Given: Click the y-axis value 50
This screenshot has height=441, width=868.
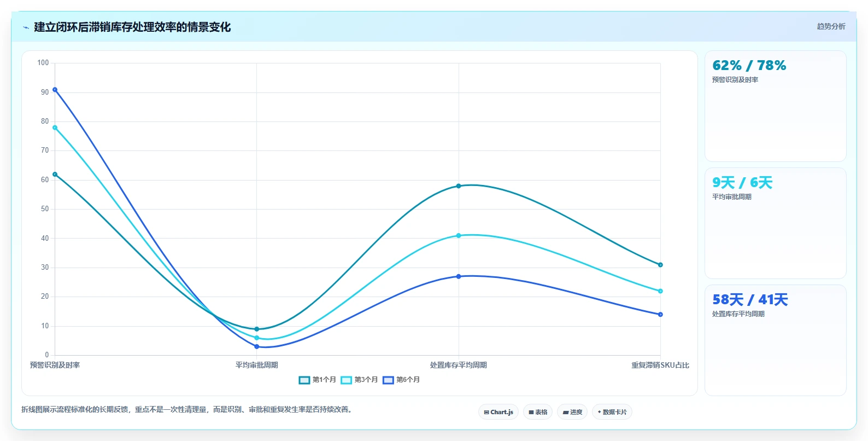Looking at the screenshot, I should [x=44, y=209].
